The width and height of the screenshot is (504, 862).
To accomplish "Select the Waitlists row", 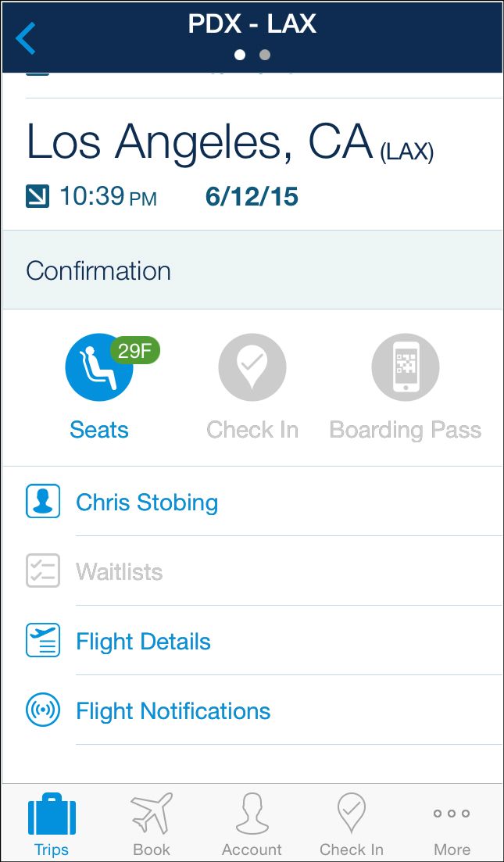I will point(120,572).
